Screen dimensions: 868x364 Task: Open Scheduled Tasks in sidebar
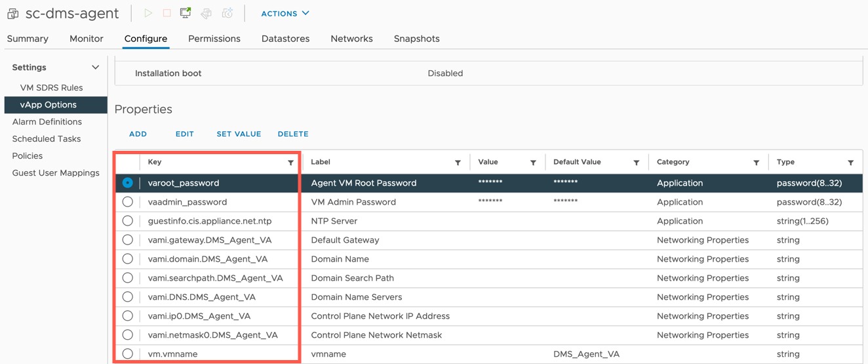click(x=47, y=139)
